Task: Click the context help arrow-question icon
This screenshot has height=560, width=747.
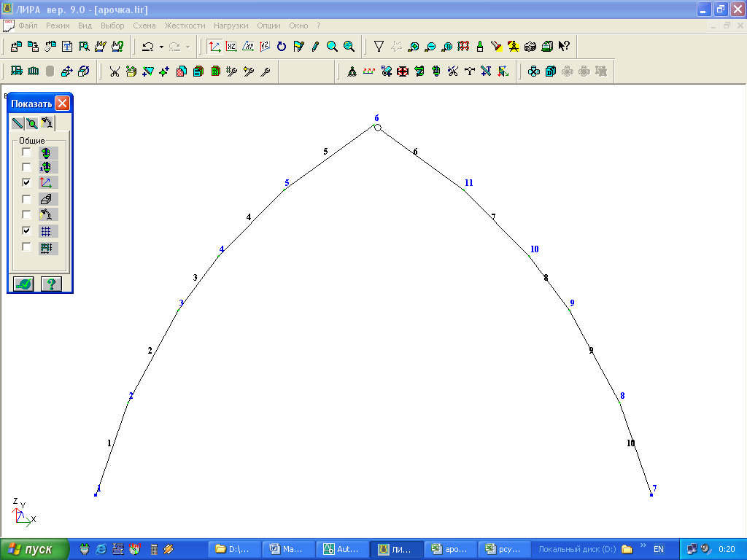Action: 564,46
